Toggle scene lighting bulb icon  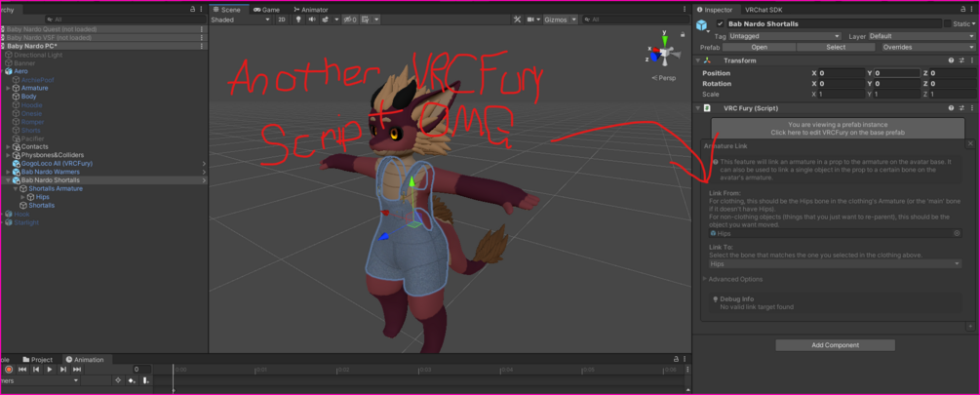(298, 20)
